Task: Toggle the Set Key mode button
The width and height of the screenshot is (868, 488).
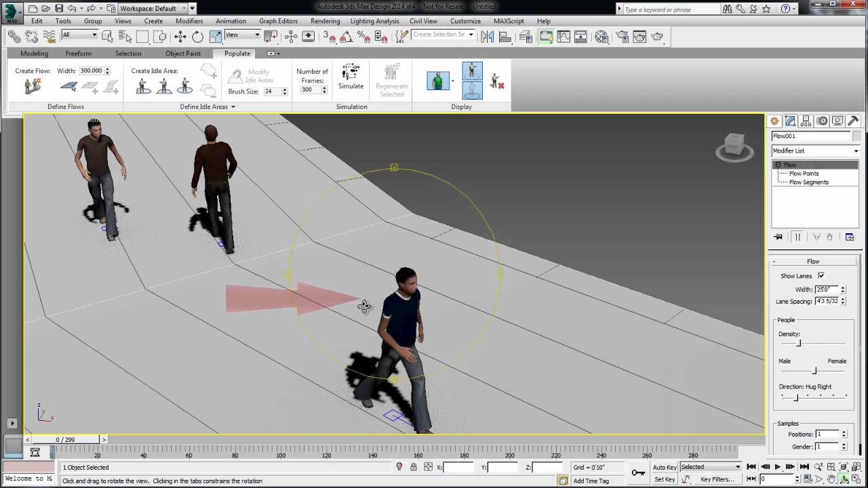Action: [x=664, y=479]
